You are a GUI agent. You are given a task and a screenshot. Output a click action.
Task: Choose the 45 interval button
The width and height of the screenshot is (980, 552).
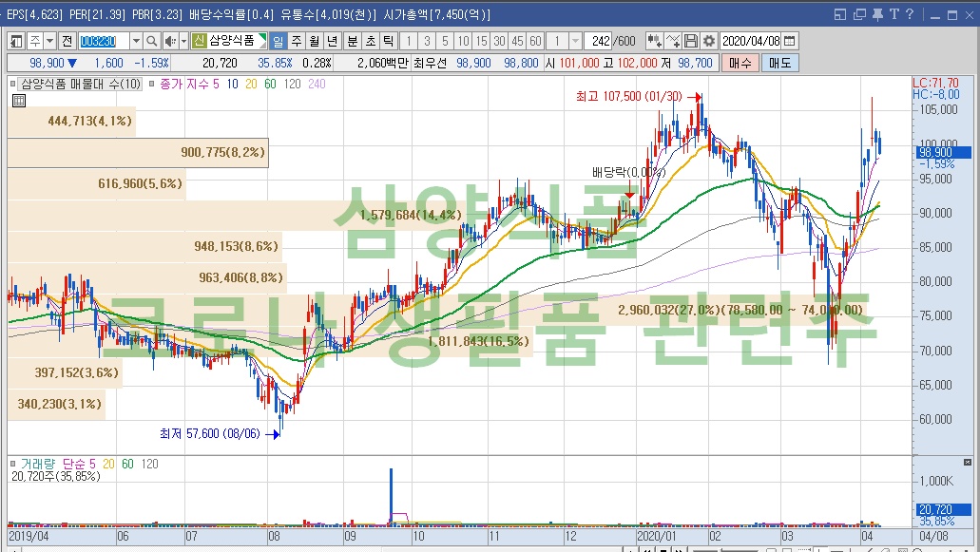(517, 41)
